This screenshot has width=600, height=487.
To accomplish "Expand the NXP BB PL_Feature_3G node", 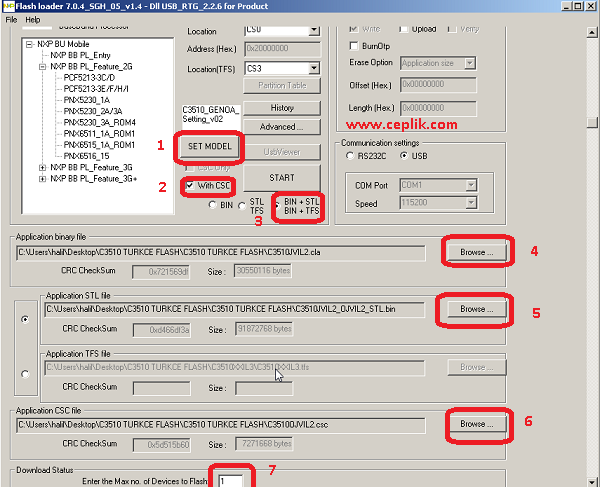I will click(x=42, y=168).
